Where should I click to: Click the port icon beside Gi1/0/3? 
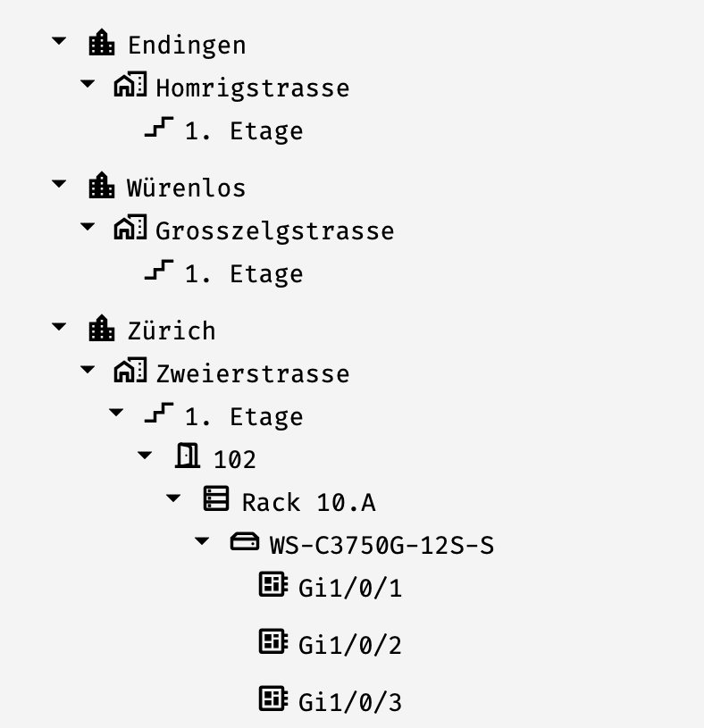click(272, 699)
